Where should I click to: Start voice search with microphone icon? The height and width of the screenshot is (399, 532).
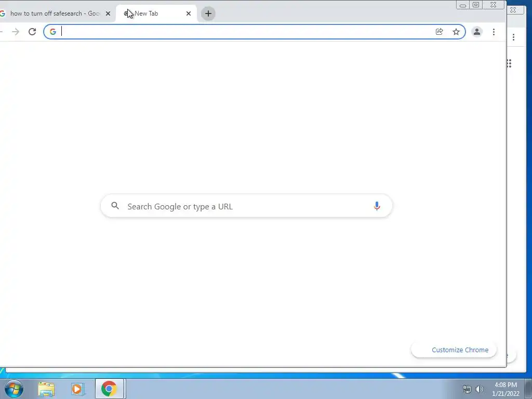coord(377,206)
